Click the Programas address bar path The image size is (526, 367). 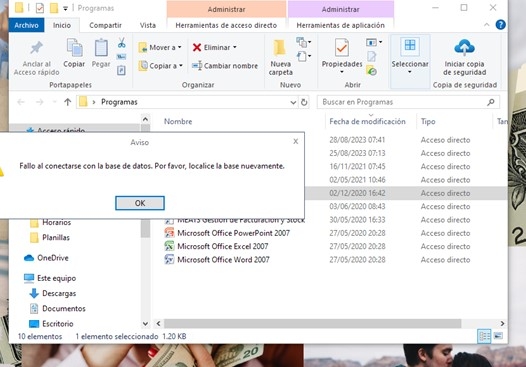tap(119, 102)
